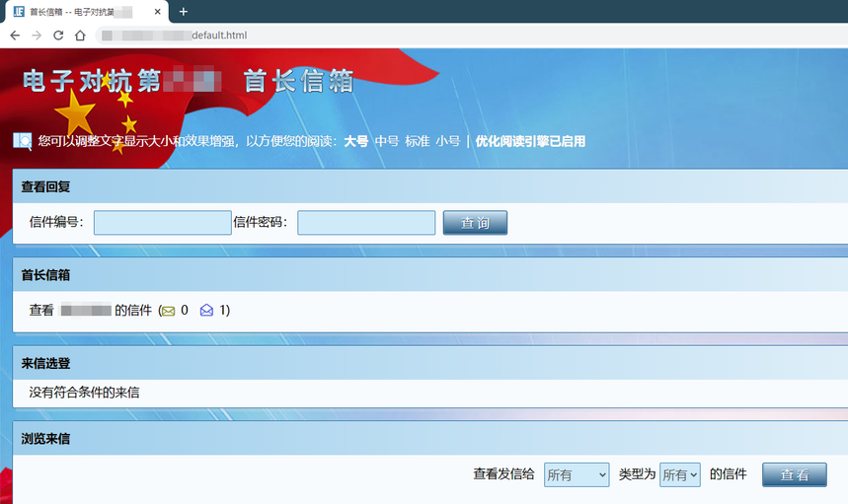The height and width of the screenshot is (504, 848).
Task: Click the 信件密码 input field
Action: click(366, 223)
